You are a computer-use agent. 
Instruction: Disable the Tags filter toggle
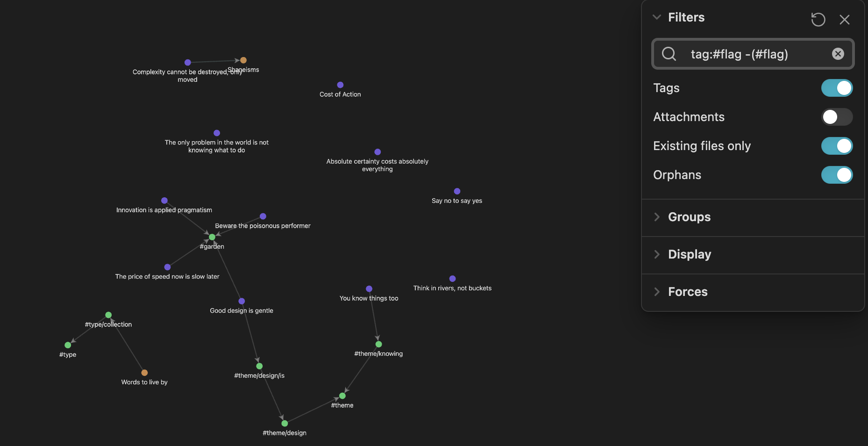click(836, 88)
